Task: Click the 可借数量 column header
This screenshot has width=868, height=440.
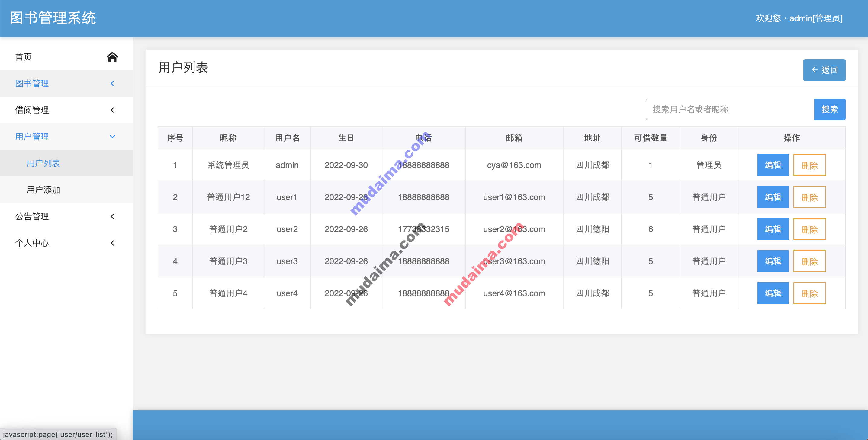Action: coord(651,138)
